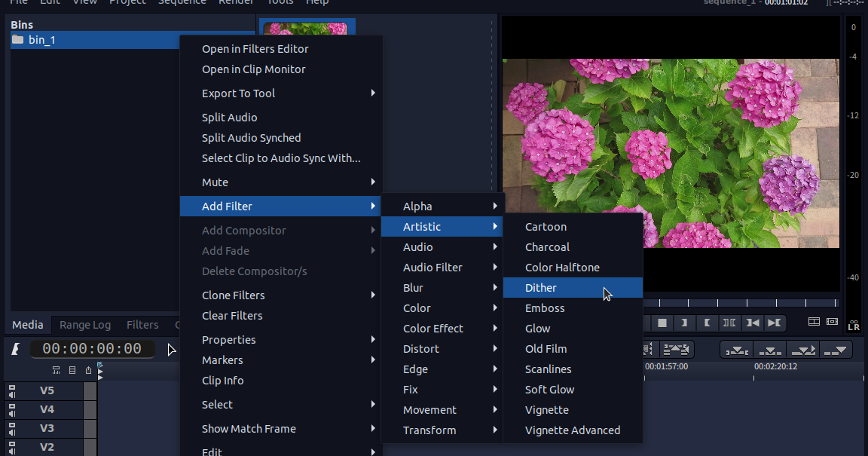Expand the Markers submenu
The width and height of the screenshot is (868, 456).
pyautogui.click(x=281, y=360)
